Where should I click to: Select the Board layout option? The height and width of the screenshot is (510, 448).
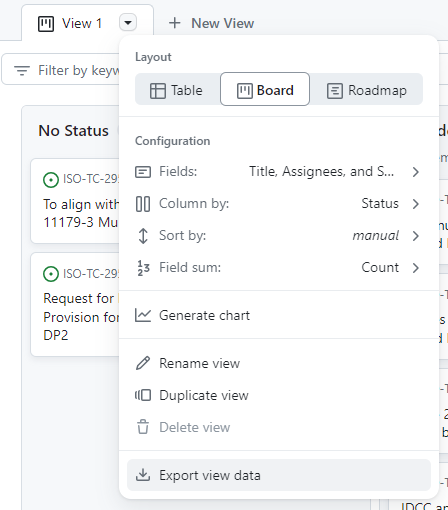[x=265, y=89]
